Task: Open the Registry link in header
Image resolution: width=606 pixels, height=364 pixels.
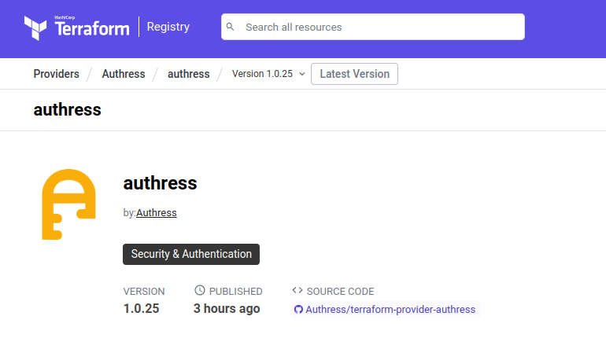Action: [x=168, y=27]
